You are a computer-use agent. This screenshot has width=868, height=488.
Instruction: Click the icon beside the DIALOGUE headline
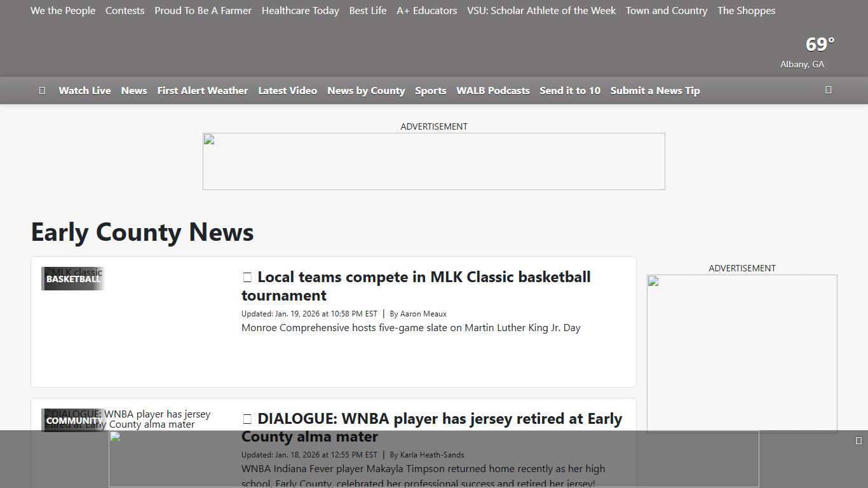coord(247,419)
